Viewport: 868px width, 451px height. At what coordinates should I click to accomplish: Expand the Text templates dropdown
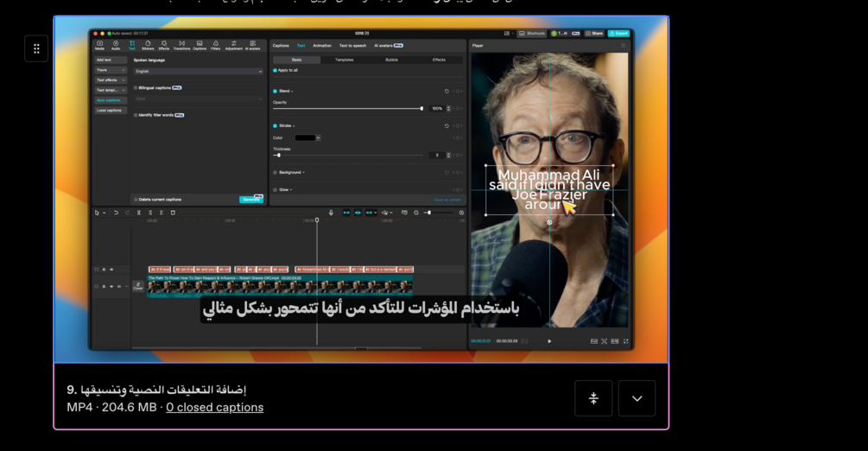(111, 90)
